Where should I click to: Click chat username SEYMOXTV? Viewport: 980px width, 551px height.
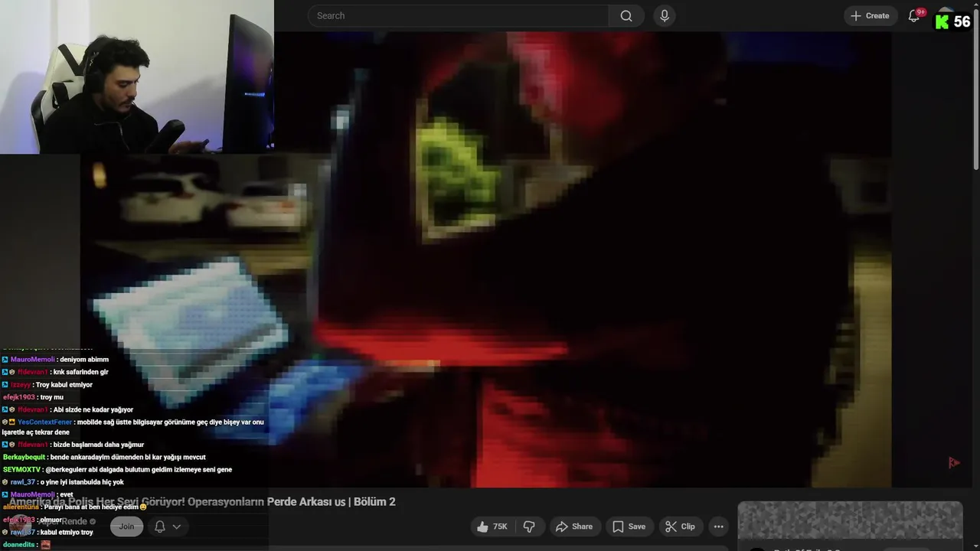click(x=21, y=469)
